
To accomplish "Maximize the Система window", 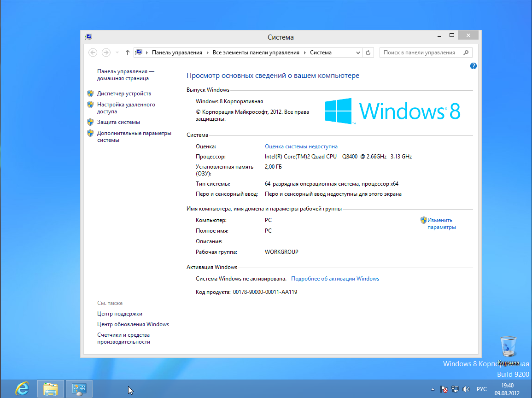I will click(x=451, y=35).
